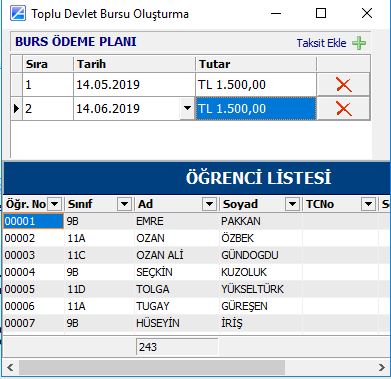Click horizontal scrollbar left arrow
This screenshot has width=391, height=379.
[x=10, y=367]
